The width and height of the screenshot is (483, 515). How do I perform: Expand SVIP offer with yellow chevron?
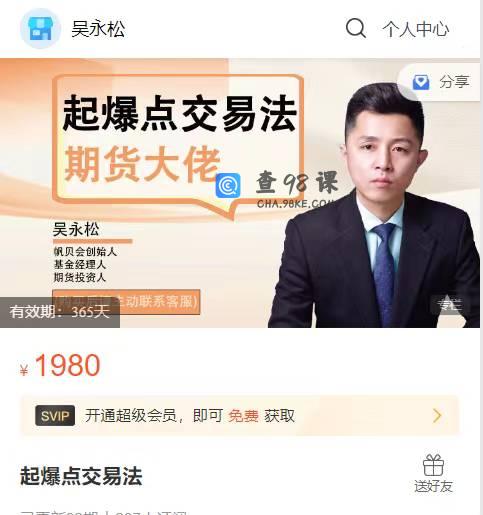(x=437, y=416)
